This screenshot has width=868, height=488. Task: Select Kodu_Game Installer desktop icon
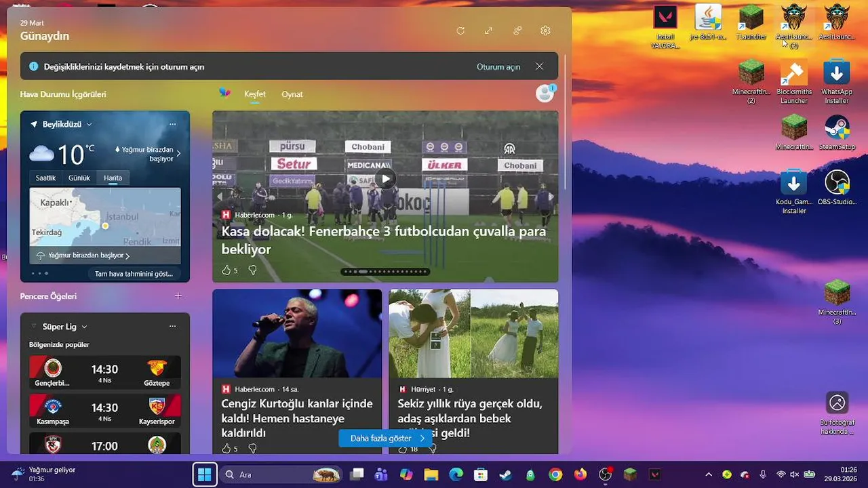pos(794,192)
